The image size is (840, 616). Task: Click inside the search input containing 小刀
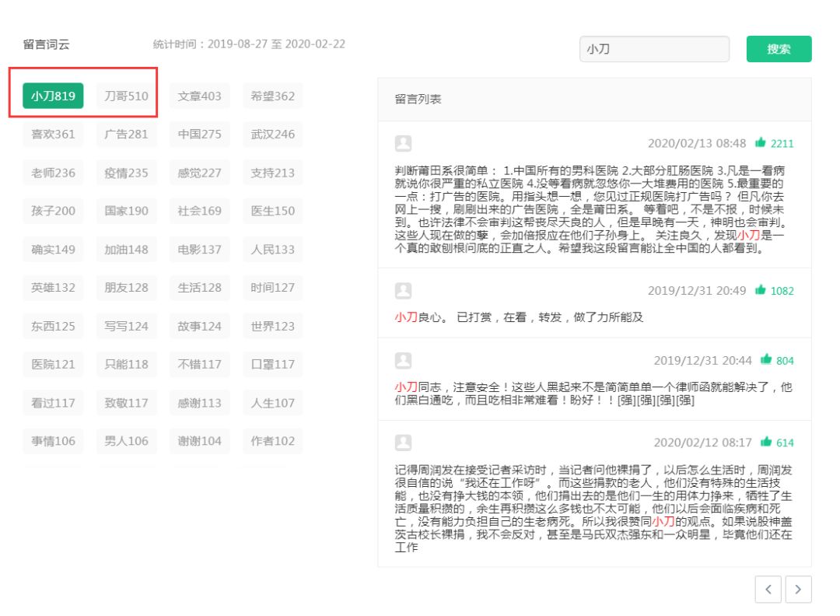point(653,48)
